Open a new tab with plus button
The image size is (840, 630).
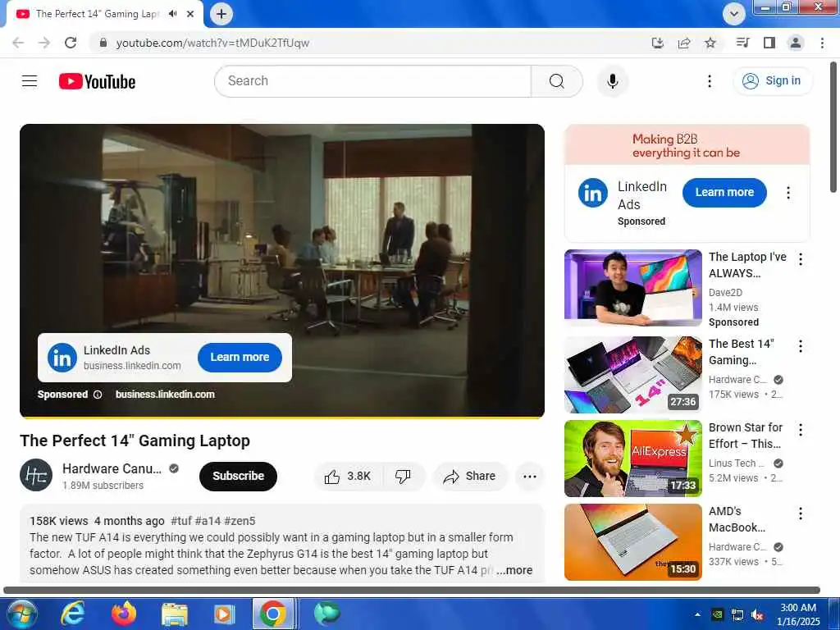221,14
